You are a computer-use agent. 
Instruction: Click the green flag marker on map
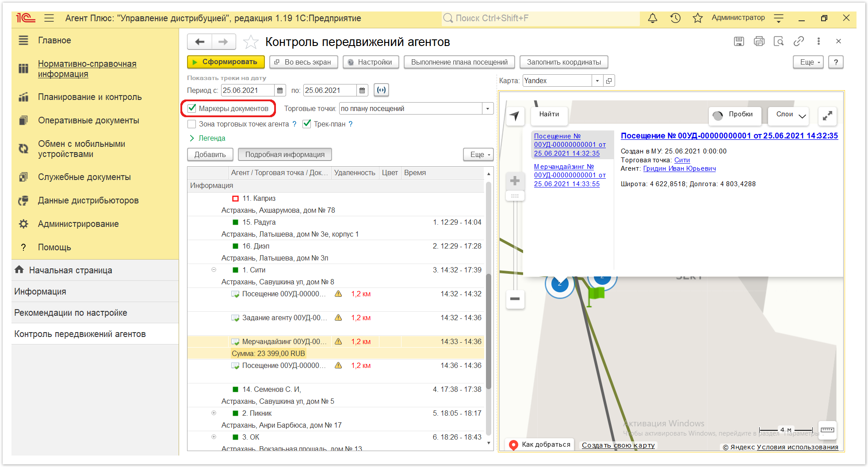(596, 295)
